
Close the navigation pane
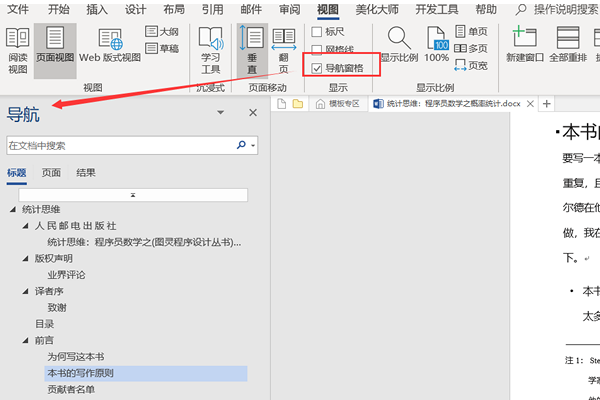[253, 113]
